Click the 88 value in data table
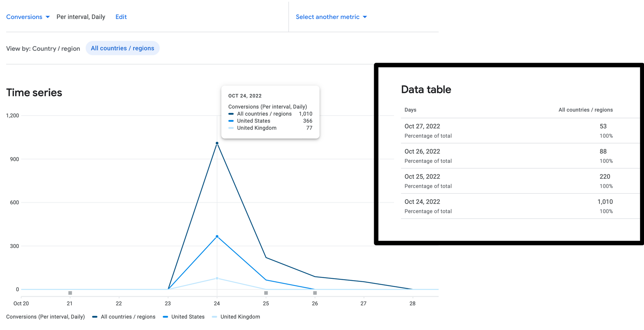The width and height of the screenshot is (644, 330). click(603, 151)
